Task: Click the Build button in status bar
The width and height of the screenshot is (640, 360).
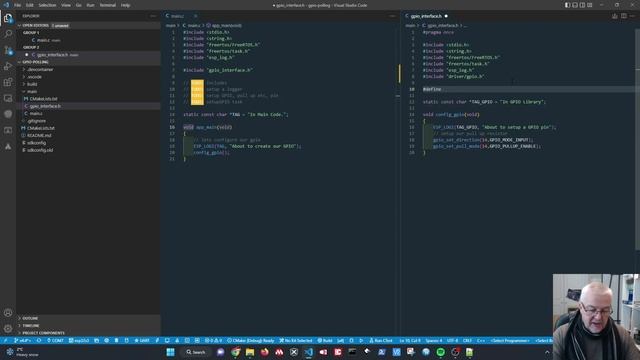Action: coord(325,340)
